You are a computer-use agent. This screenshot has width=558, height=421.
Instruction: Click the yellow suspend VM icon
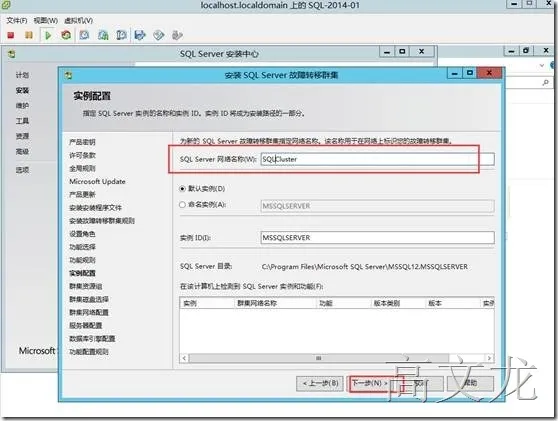pos(29,35)
